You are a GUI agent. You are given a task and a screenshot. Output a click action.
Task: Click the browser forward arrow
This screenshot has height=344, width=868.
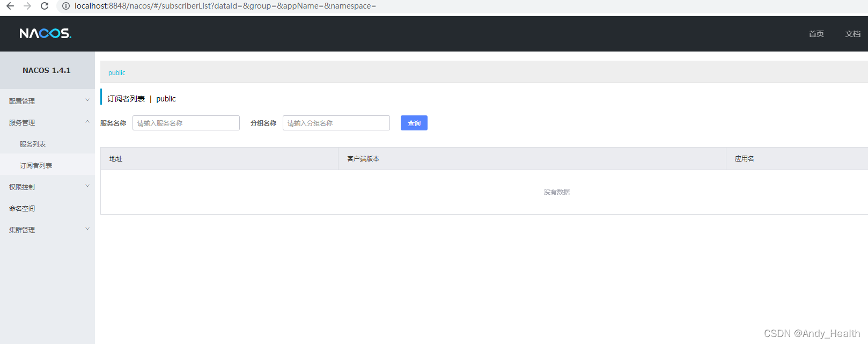click(x=27, y=6)
